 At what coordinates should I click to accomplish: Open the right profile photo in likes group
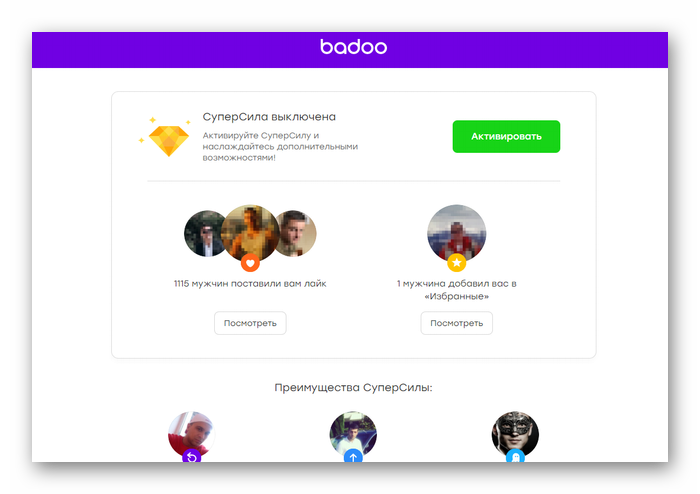298,233
